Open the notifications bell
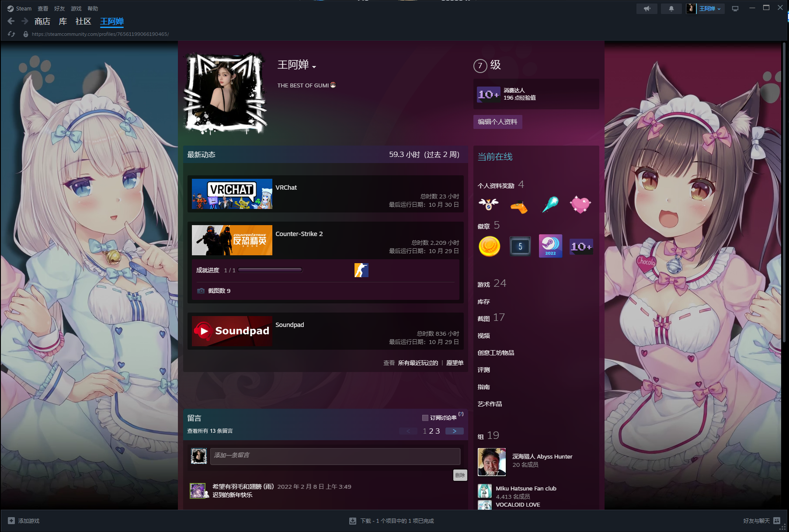The width and height of the screenshot is (789, 532). tap(671, 9)
